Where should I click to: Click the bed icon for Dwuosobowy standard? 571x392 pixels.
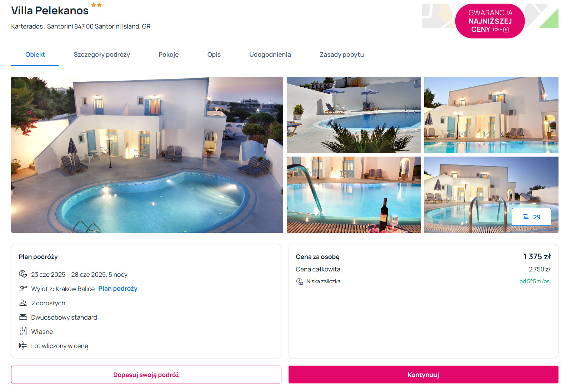click(23, 317)
